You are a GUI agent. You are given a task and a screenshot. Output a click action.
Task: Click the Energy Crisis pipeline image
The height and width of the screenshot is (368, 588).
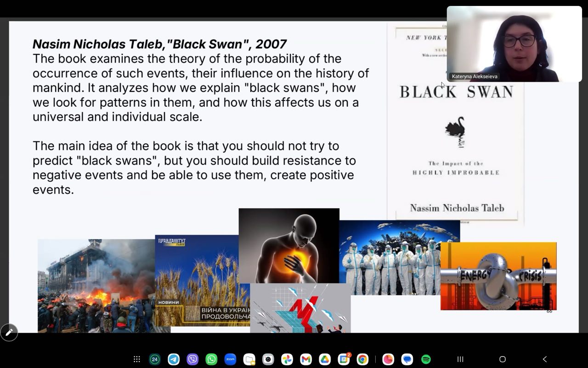click(x=498, y=276)
